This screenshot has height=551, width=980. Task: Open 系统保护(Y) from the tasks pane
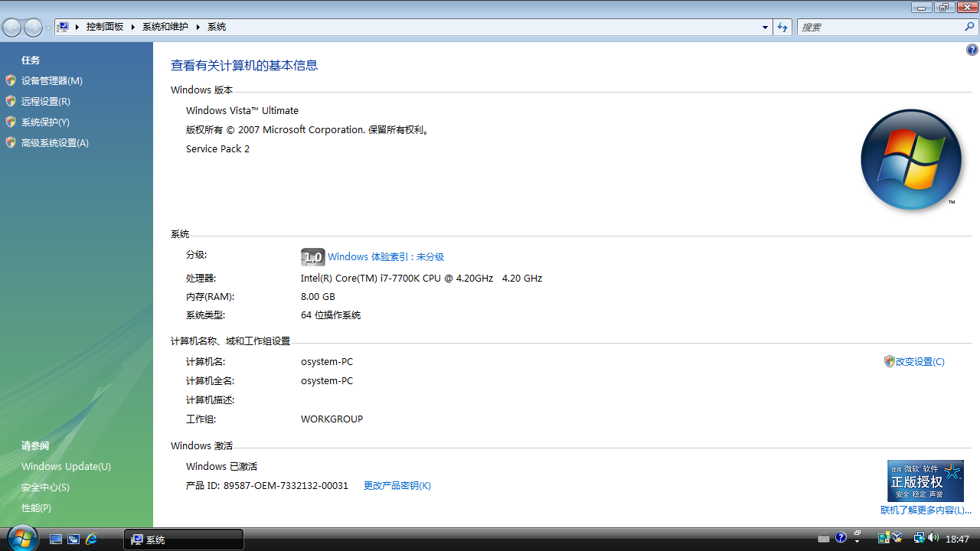pyautogui.click(x=45, y=122)
